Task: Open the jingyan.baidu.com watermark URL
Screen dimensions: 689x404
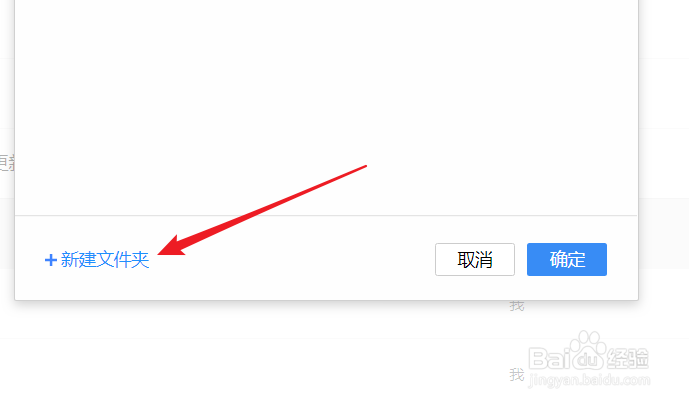Action: coord(589,379)
